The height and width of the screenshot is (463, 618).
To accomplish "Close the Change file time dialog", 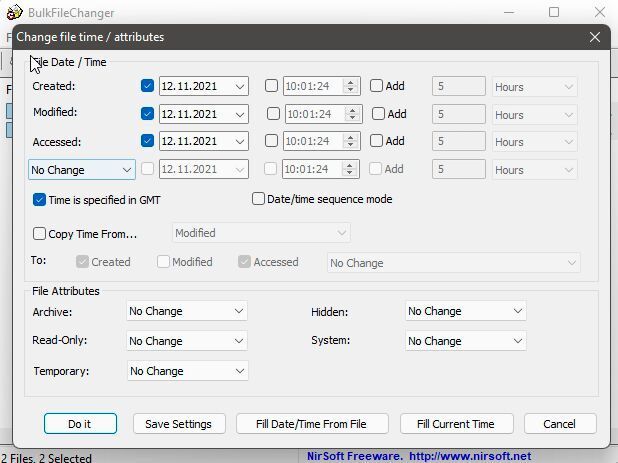I will pyautogui.click(x=595, y=37).
